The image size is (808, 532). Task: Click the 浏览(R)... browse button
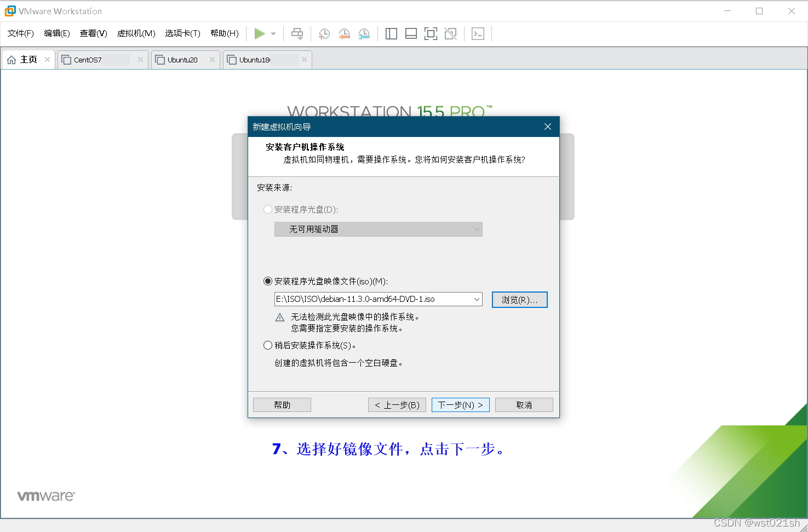click(x=520, y=300)
